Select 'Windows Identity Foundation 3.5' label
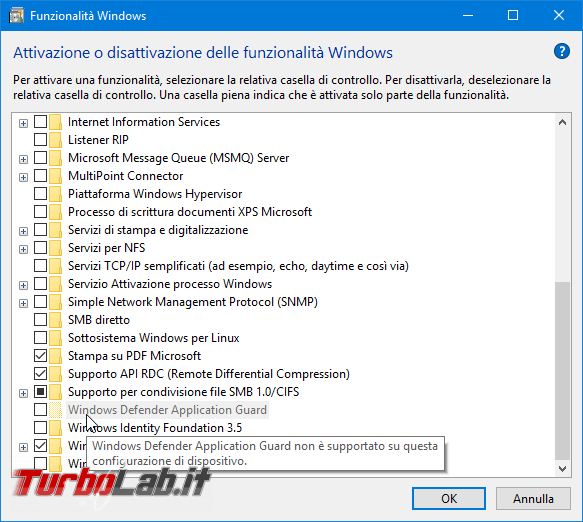583x522 pixels. pyautogui.click(x=155, y=428)
